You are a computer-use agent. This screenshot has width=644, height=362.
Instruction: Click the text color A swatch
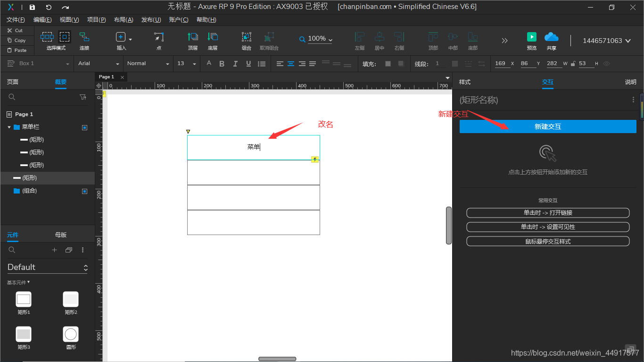[x=209, y=64]
